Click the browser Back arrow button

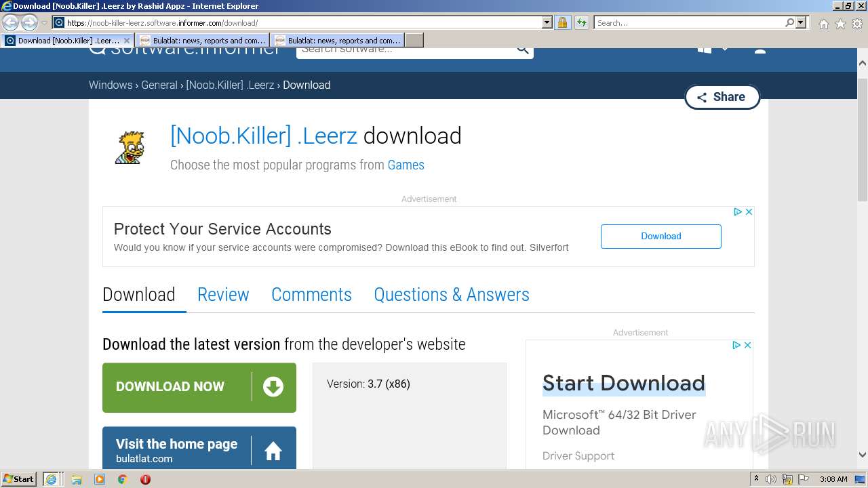pos(11,22)
